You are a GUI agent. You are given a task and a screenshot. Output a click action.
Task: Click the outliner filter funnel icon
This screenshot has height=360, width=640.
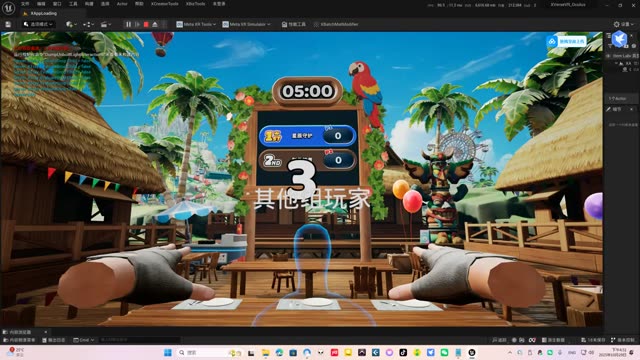[611, 46]
